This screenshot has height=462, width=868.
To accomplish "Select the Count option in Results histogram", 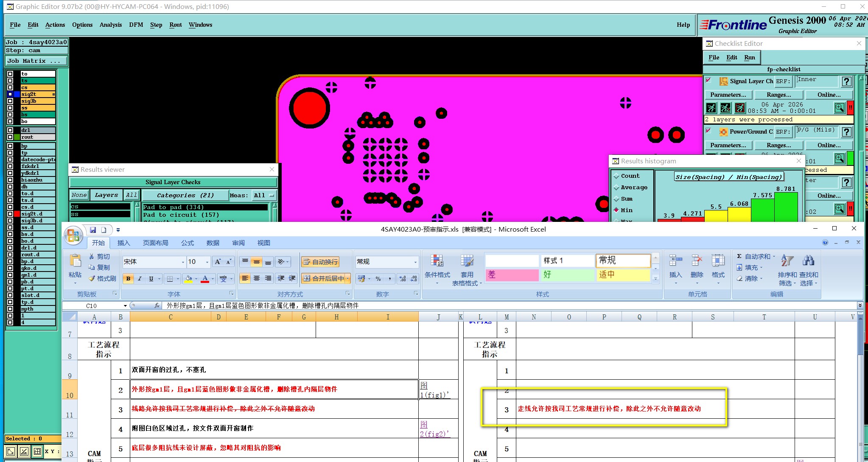I will (616, 176).
